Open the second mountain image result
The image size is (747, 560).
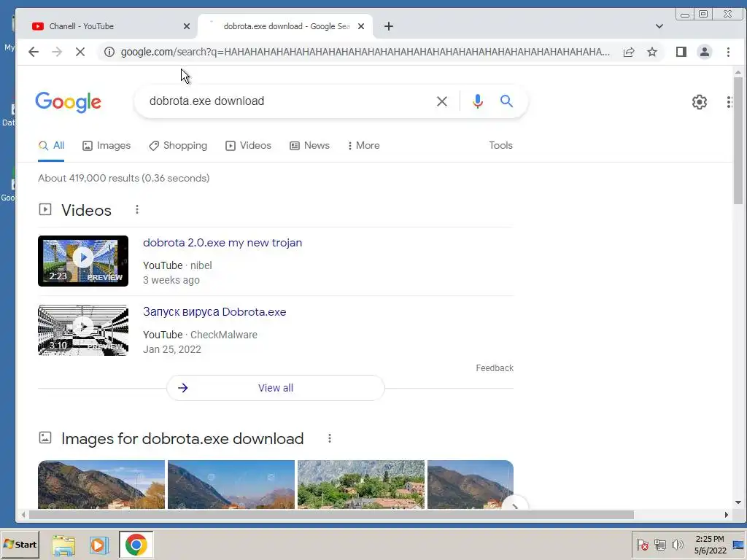point(231,484)
